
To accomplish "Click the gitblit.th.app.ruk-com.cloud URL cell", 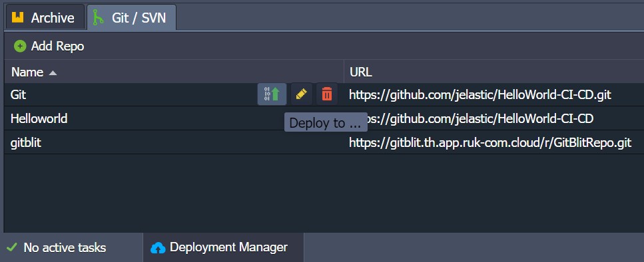I will 490,143.
